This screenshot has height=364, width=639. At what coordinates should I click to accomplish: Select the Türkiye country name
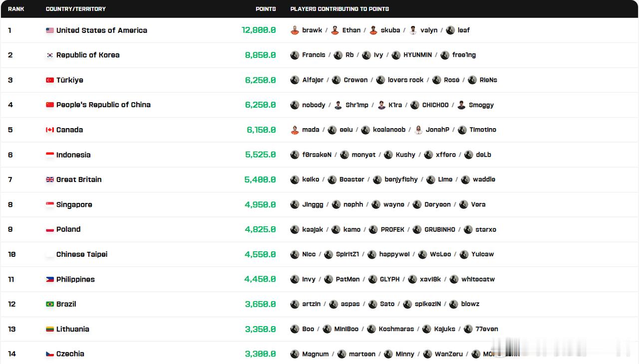pyautogui.click(x=70, y=80)
